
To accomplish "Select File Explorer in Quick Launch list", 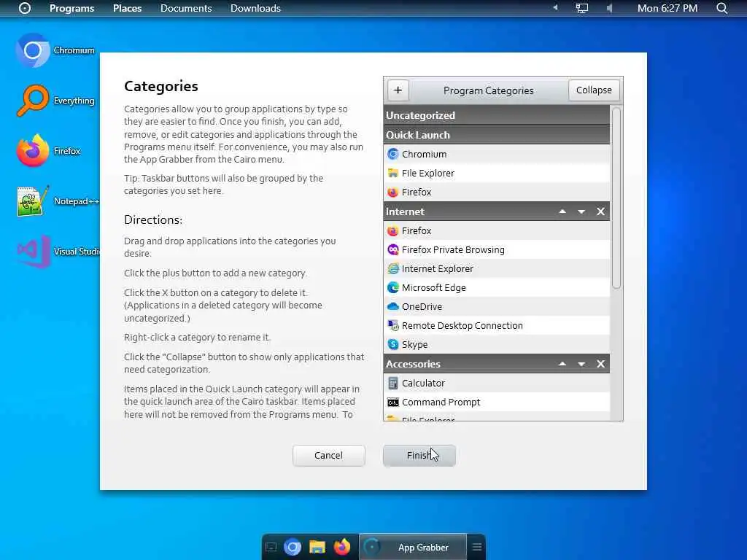I will point(496,174).
